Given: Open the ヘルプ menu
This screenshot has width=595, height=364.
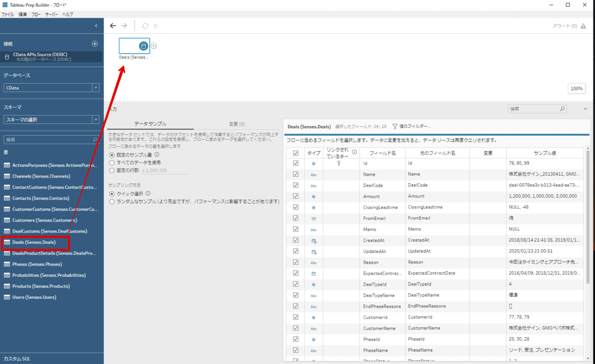Looking at the screenshot, I should coord(67,15).
